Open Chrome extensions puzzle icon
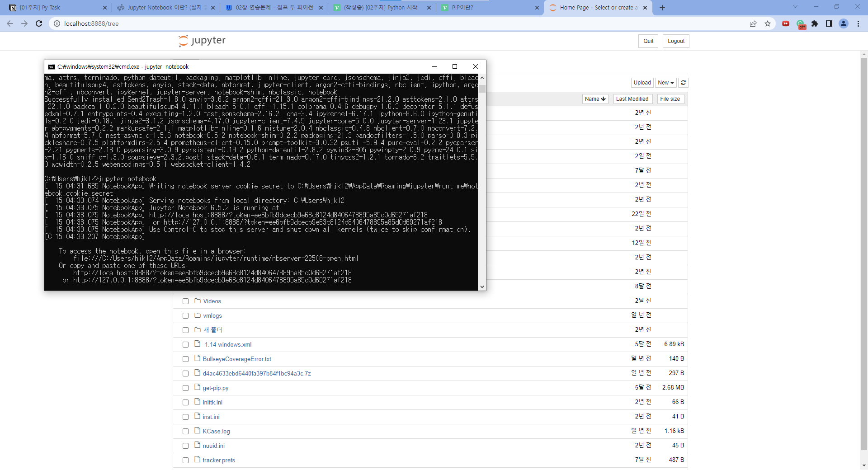Image resolution: width=868 pixels, height=470 pixels. point(815,23)
